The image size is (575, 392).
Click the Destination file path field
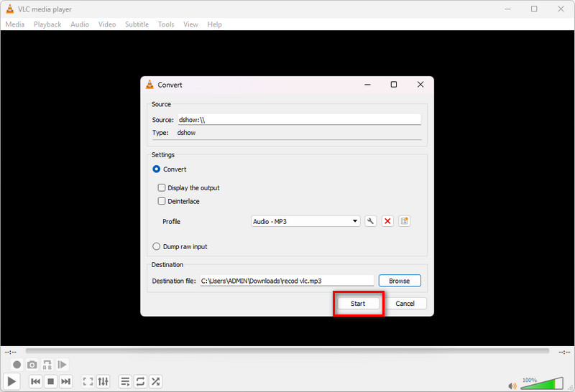(287, 281)
